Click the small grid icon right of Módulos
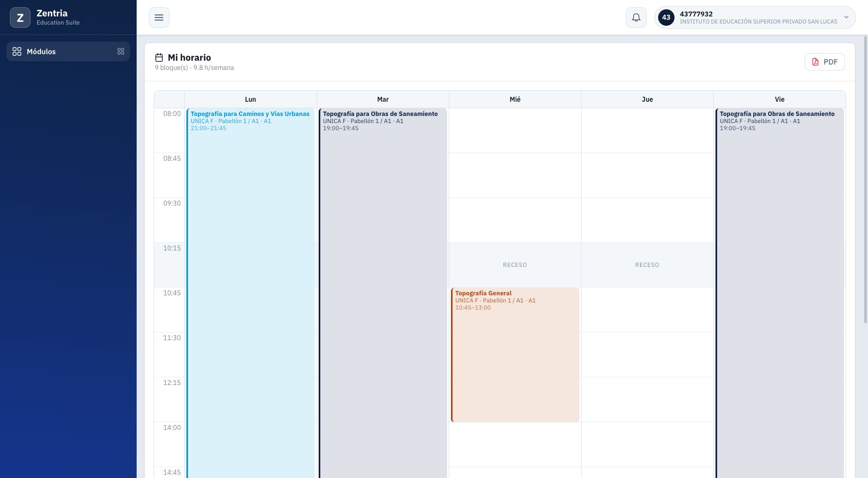 click(121, 51)
